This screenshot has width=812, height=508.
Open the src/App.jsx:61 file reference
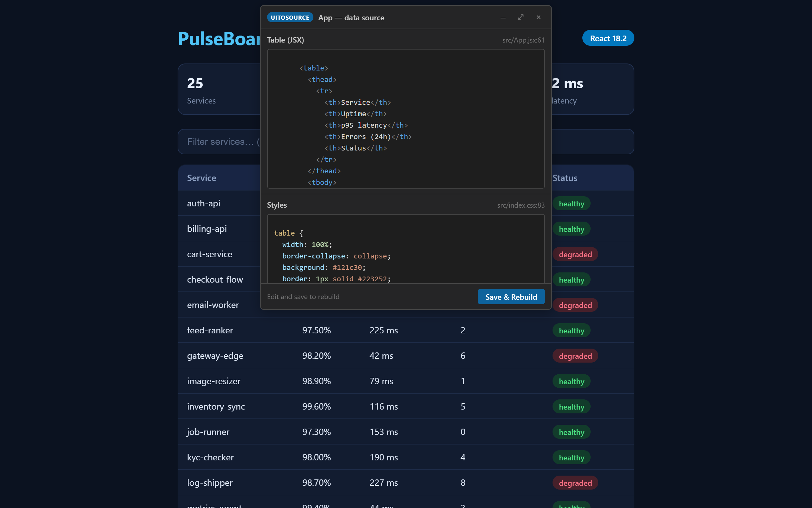(523, 40)
